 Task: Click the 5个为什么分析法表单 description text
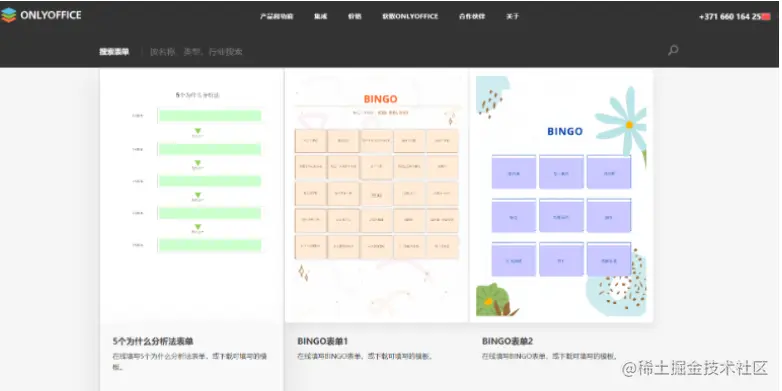pos(191,362)
